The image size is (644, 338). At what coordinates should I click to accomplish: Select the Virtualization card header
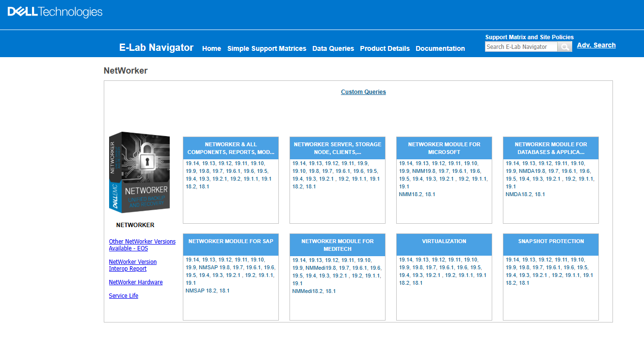pyautogui.click(x=444, y=245)
